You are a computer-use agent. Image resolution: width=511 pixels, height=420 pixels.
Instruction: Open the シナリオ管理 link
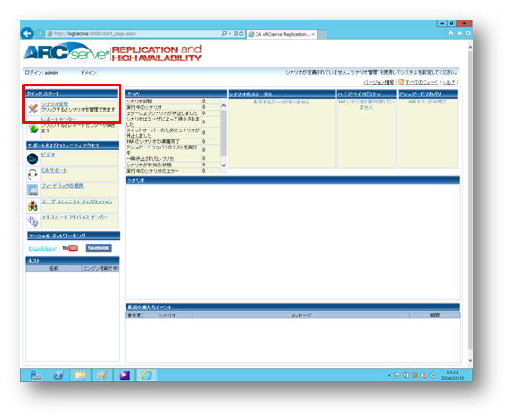tap(55, 104)
